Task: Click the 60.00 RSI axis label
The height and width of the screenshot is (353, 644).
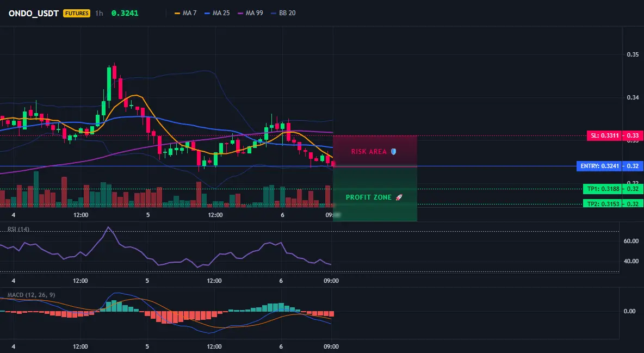Action: [631, 241]
